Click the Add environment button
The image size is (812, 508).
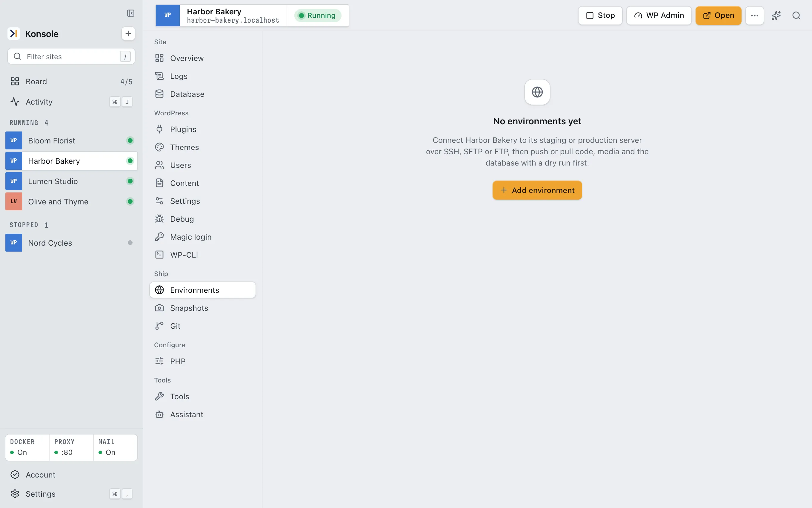click(x=537, y=190)
